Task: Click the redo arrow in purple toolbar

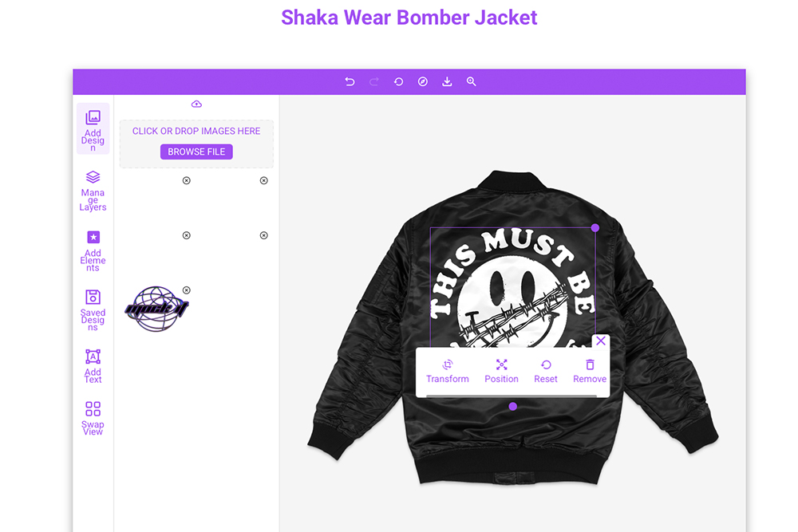Action: point(374,81)
